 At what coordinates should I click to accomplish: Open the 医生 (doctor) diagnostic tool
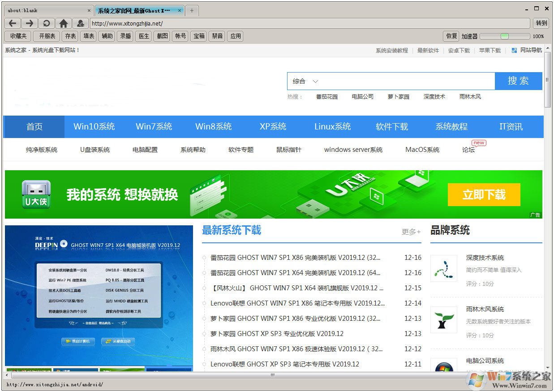coord(143,36)
